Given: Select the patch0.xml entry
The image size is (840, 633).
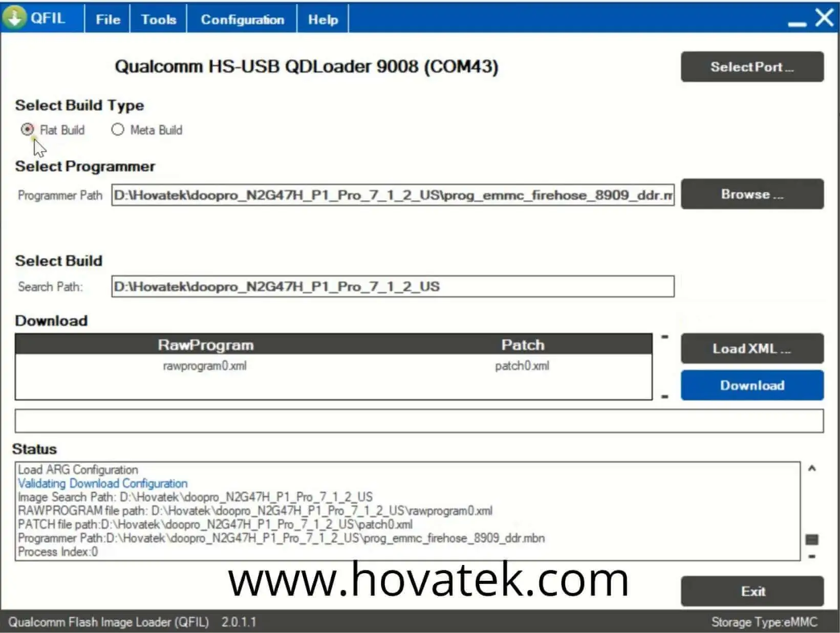Looking at the screenshot, I should tap(522, 366).
